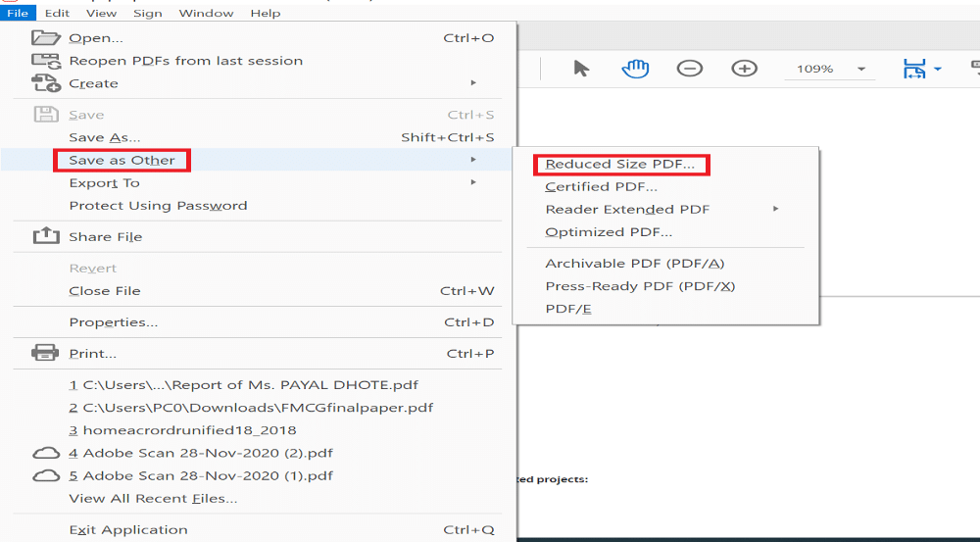Click View All Recent Files
Image resolution: width=980 pixels, height=542 pixels.
tap(153, 499)
